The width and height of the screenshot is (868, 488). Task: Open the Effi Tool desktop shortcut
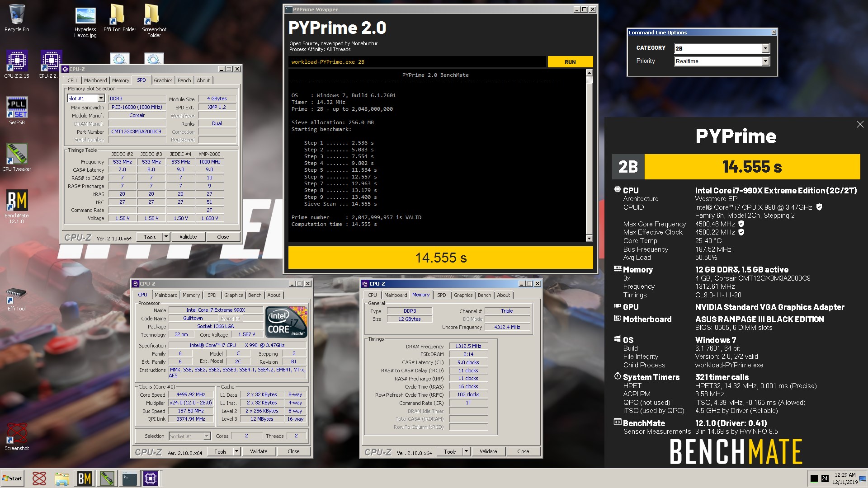(x=17, y=299)
